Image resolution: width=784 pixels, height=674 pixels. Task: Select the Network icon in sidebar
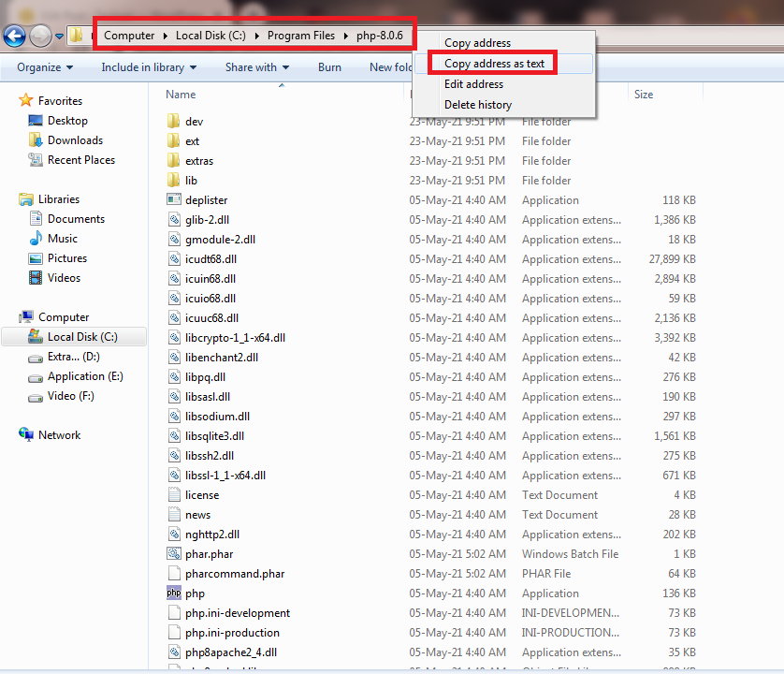(x=26, y=435)
